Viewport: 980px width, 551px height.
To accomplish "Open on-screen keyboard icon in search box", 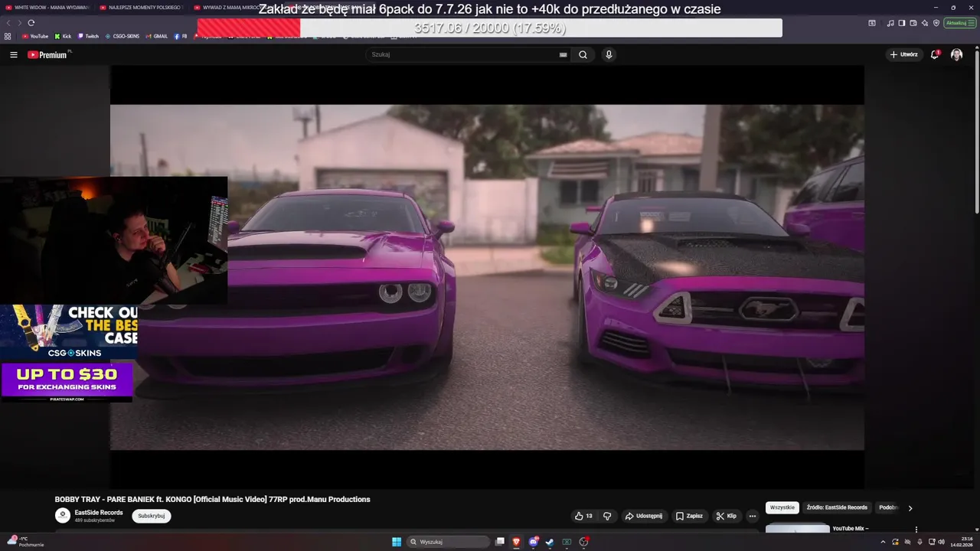I will coord(563,54).
